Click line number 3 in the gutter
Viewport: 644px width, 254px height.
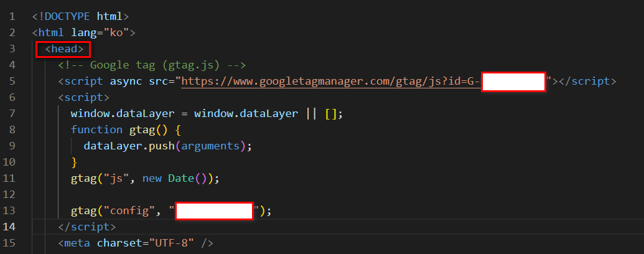point(11,49)
